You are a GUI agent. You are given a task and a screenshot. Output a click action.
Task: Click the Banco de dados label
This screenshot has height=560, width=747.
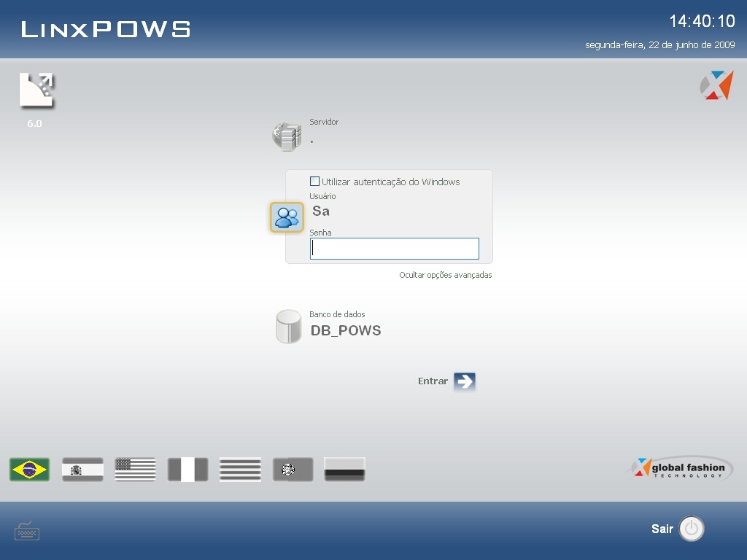coord(337,314)
